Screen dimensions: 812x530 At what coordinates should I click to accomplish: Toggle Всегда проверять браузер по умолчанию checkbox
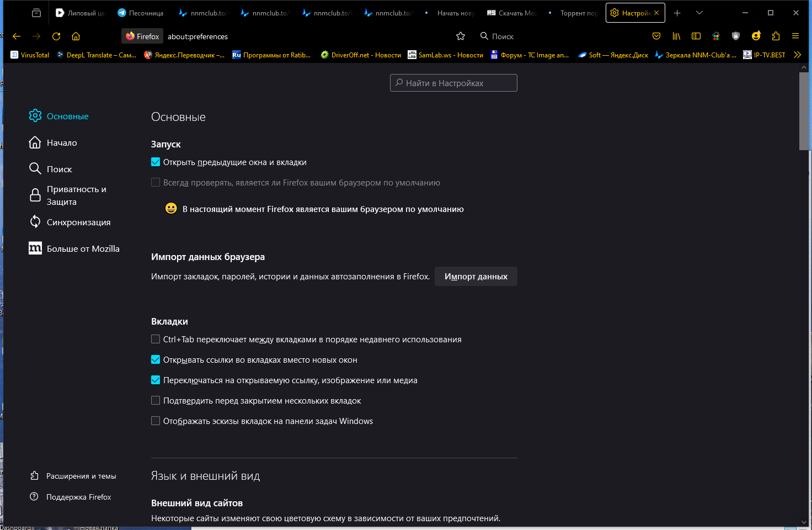coord(156,183)
